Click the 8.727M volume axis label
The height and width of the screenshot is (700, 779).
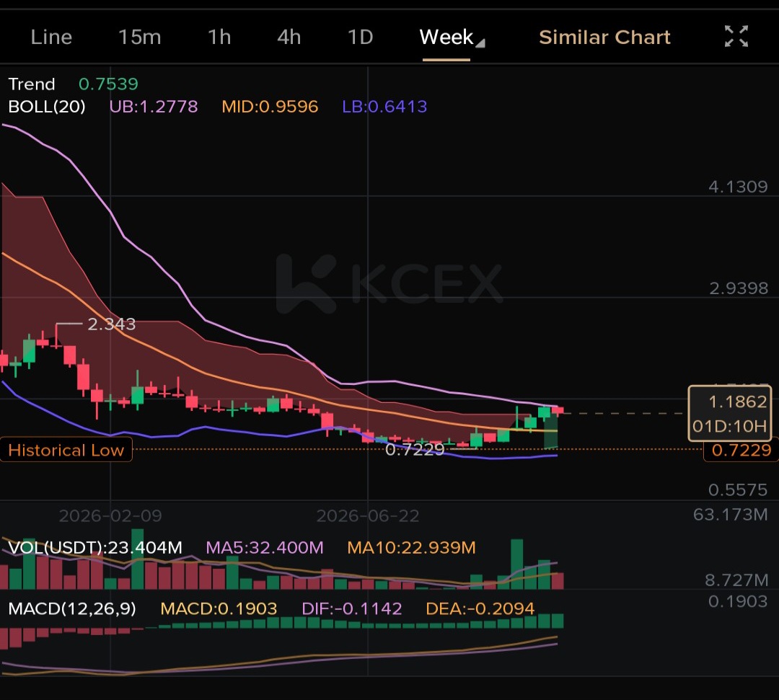click(736, 580)
